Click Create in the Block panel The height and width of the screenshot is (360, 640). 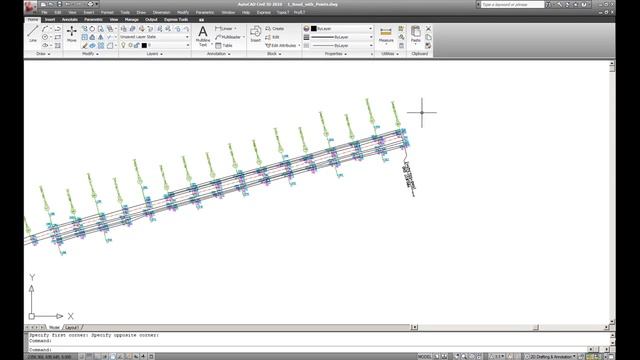(275, 29)
